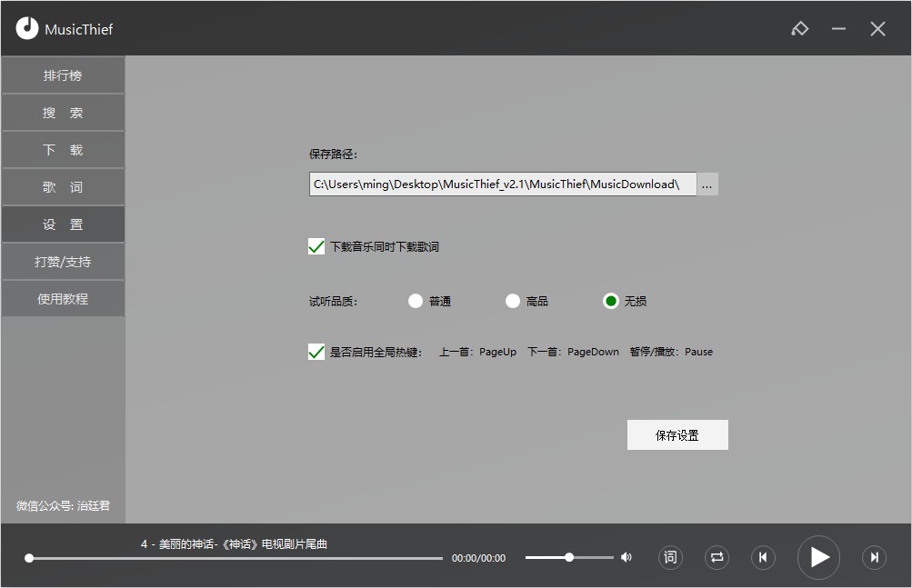
Task: Close the MusicThief window
Action: tap(877, 28)
